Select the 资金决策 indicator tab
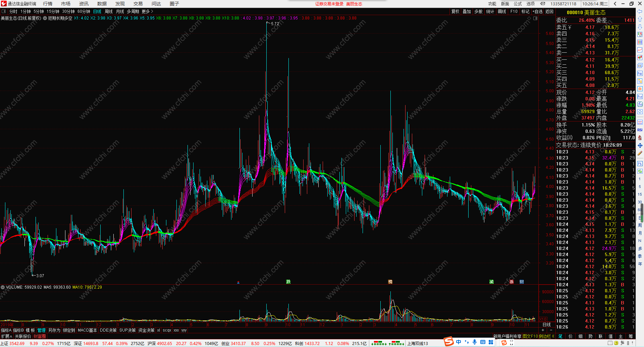The image size is (644, 347). (x=147, y=331)
